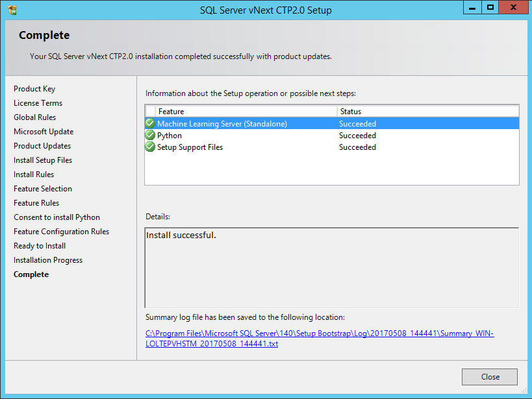Select the Setup Support Files row

click(332, 147)
